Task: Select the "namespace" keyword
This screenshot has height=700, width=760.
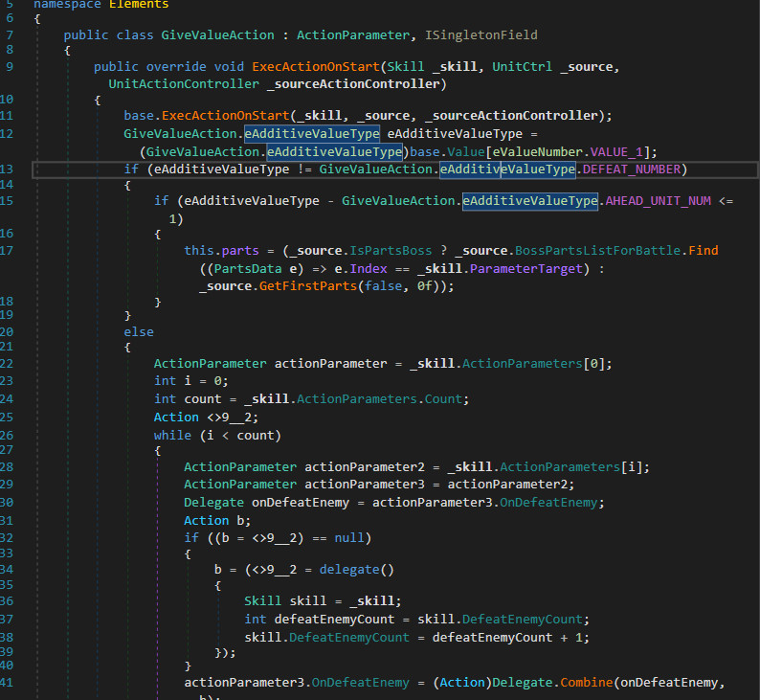Action: [x=67, y=5]
